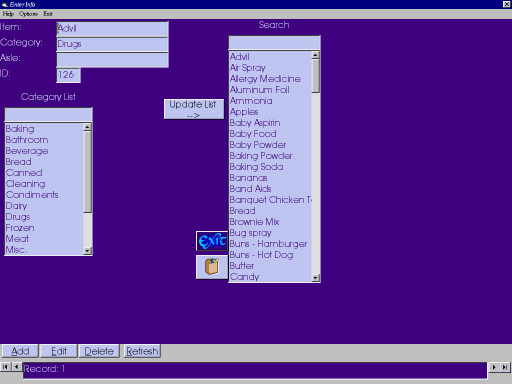Image resolution: width=512 pixels, height=384 pixels.
Task: Select Dairy in category list
Action: [x=44, y=206]
